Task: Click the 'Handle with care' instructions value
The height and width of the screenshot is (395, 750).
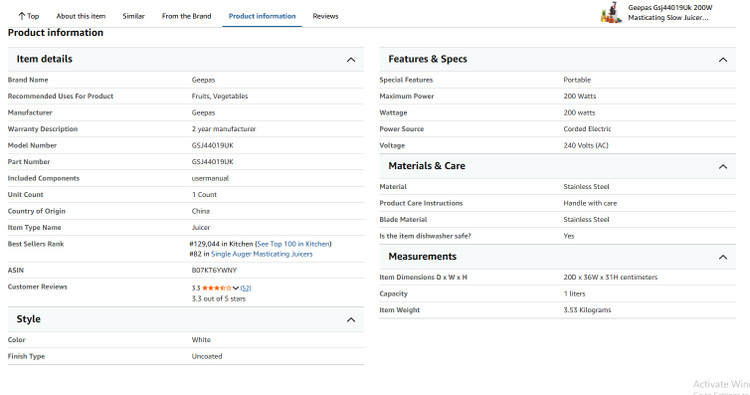Action: point(590,203)
